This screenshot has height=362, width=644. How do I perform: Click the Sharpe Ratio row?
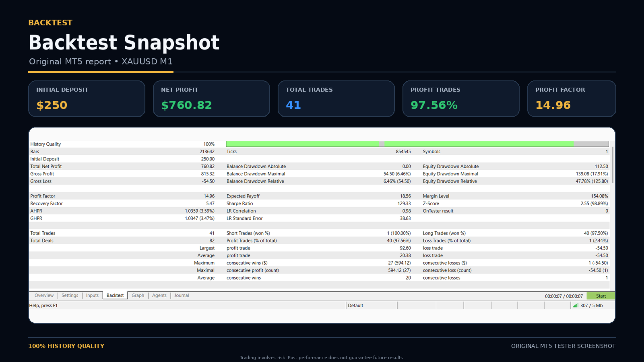tap(319, 204)
